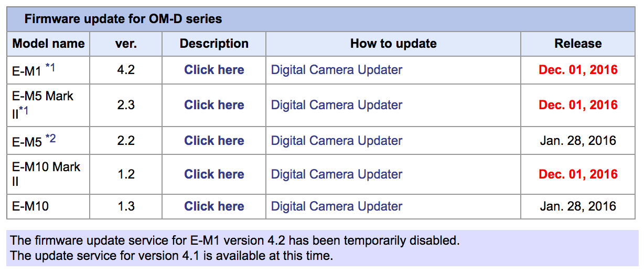Follow the *2 footnote next to E-M5

click(50, 139)
